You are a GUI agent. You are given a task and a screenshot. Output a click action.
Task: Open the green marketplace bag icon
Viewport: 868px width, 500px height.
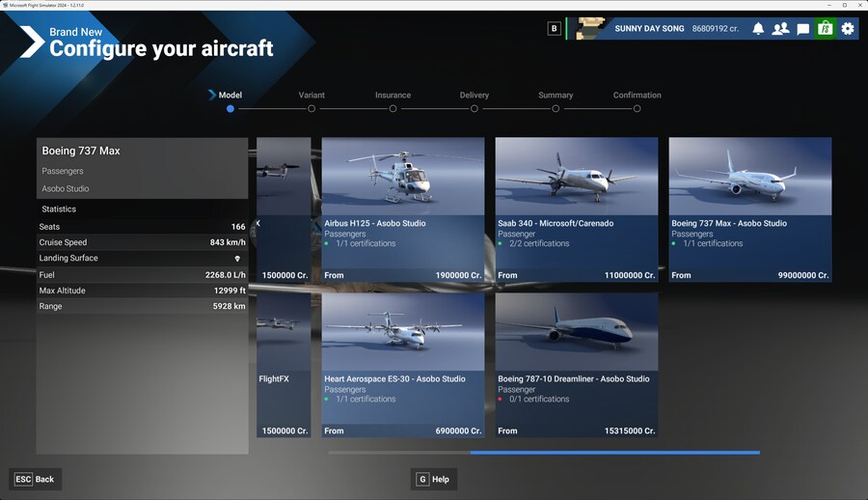(825, 29)
